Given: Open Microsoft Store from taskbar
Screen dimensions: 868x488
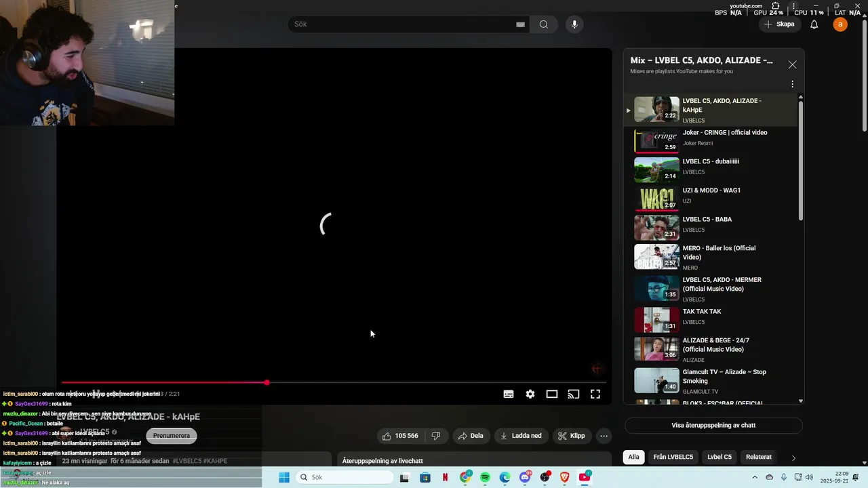Looking at the screenshot, I should coord(425,477).
